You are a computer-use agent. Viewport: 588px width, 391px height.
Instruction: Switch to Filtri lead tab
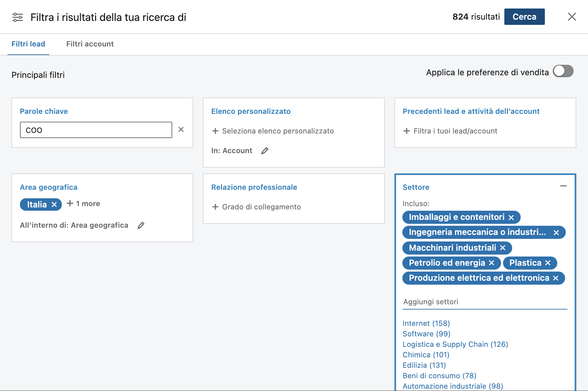pos(28,44)
